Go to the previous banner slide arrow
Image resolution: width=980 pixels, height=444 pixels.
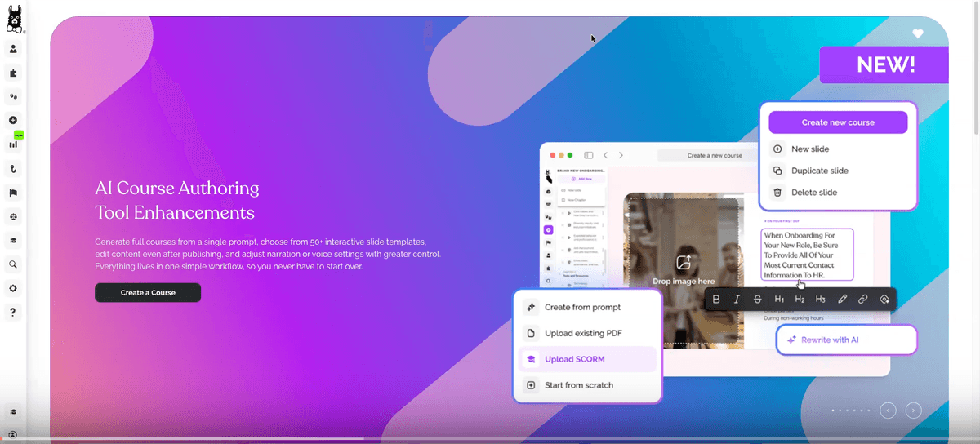point(888,411)
